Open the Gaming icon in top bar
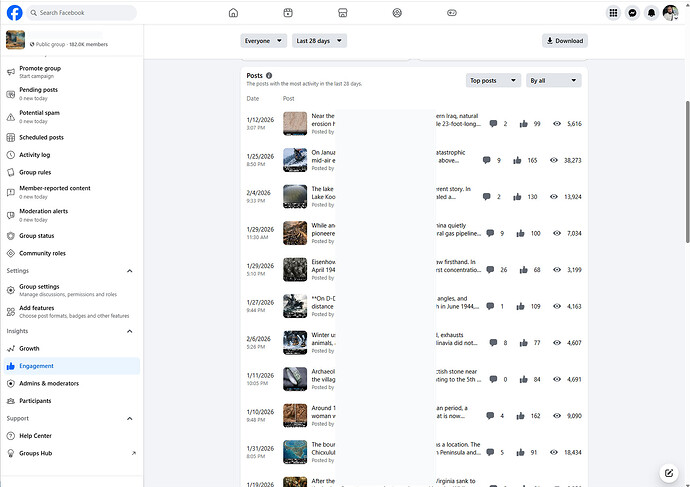This screenshot has height=487, width=690. pos(451,13)
